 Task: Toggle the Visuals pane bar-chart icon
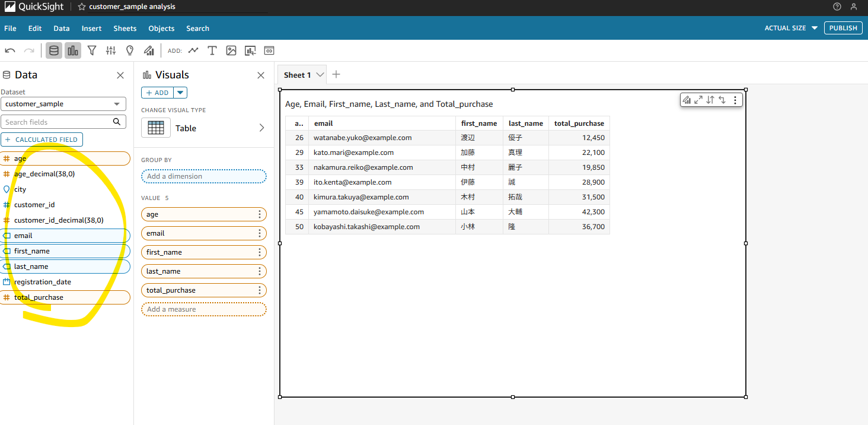click(73, 50)
